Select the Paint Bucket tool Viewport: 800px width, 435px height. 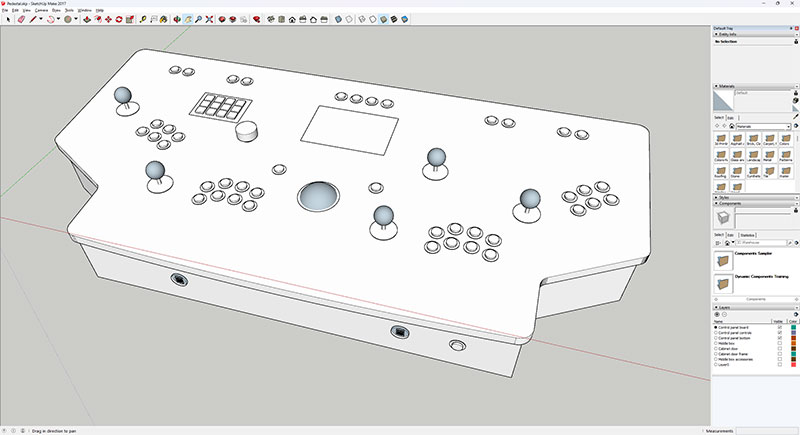[x=163, y=19]
